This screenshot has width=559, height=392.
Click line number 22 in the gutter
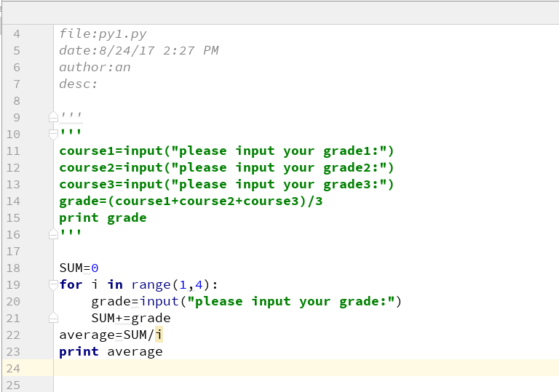pos(13,335)
